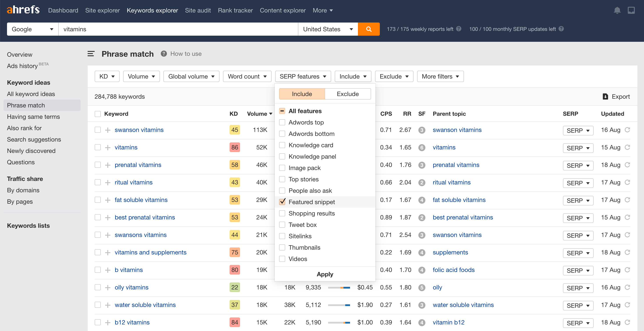Click the ahrefs logo

pyautogui.click(x=23, y=10)
